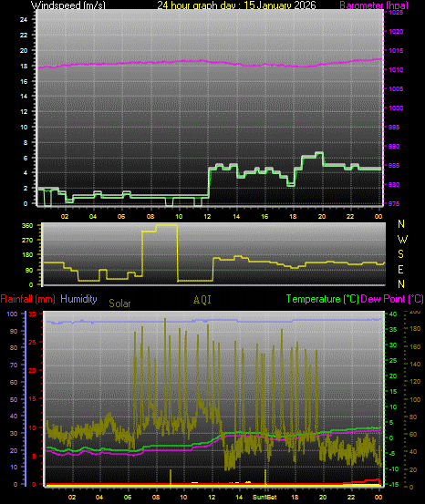Click humidity axis value "100" in blue
425x504 pixels.
tap(12, 314)
